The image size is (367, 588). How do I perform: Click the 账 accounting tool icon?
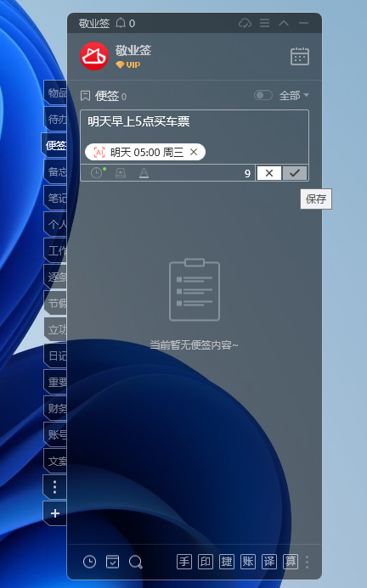(x=248, y=562)
